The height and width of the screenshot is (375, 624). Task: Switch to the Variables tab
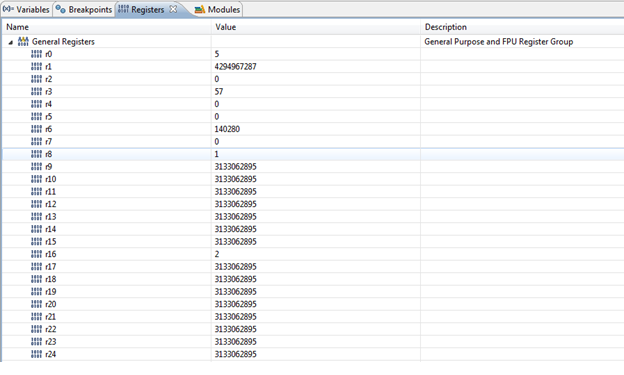tap(26, 9)
